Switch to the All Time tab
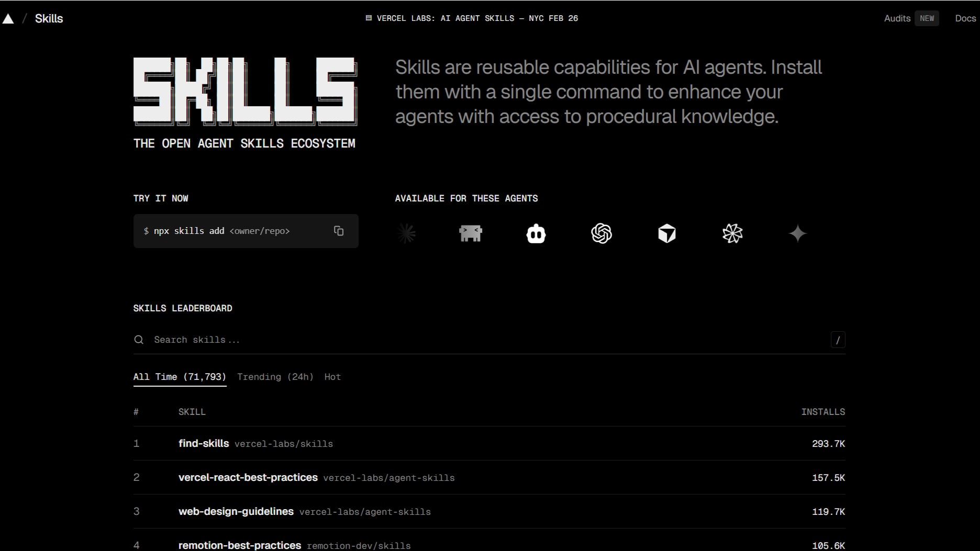This screenshot has height=551, width=980. tap(180, 377)
